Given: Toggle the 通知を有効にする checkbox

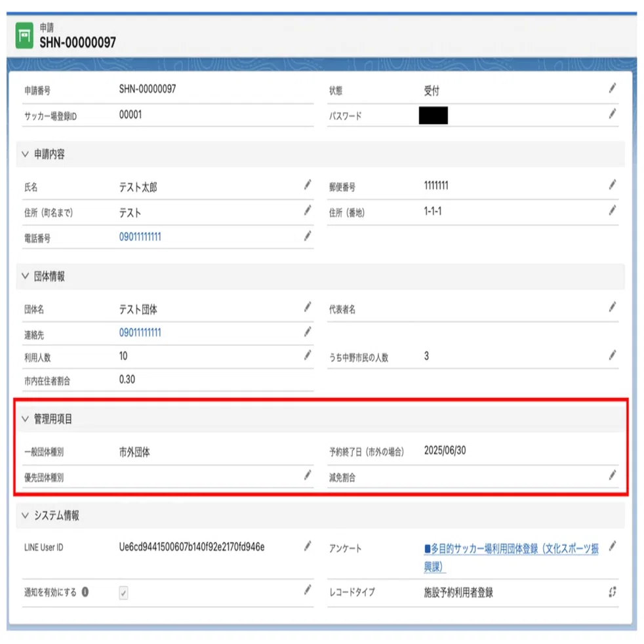Looking at the screenshot, I should pos(123,593).
